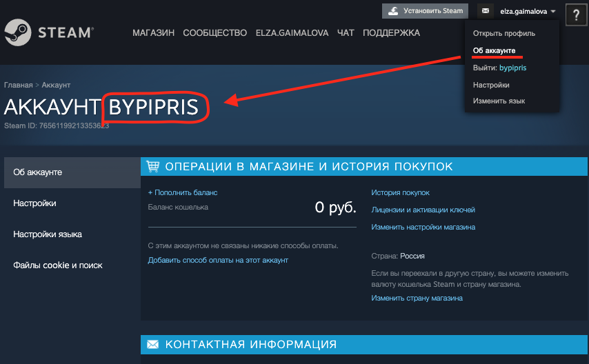
Task: Click Изменить настройки магазина link
Action: tap(423, 227)
